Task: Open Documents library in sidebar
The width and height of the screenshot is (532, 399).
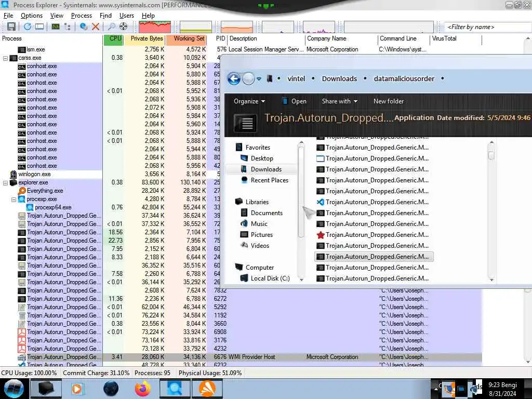Action: click(x=267, y=212)
